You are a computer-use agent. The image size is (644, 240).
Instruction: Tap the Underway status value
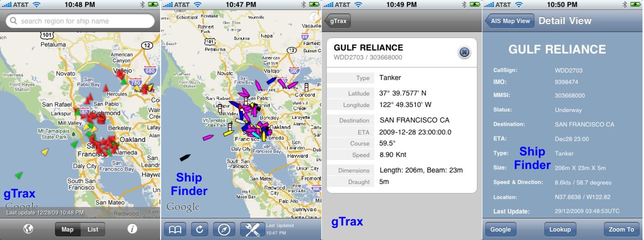point(568,110)
